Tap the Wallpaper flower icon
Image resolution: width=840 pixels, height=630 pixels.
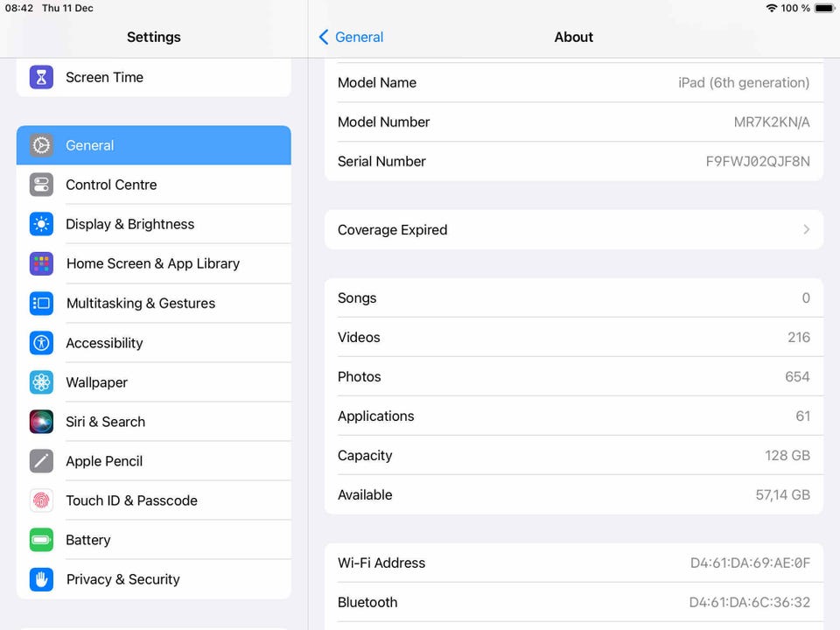(41, 382)
